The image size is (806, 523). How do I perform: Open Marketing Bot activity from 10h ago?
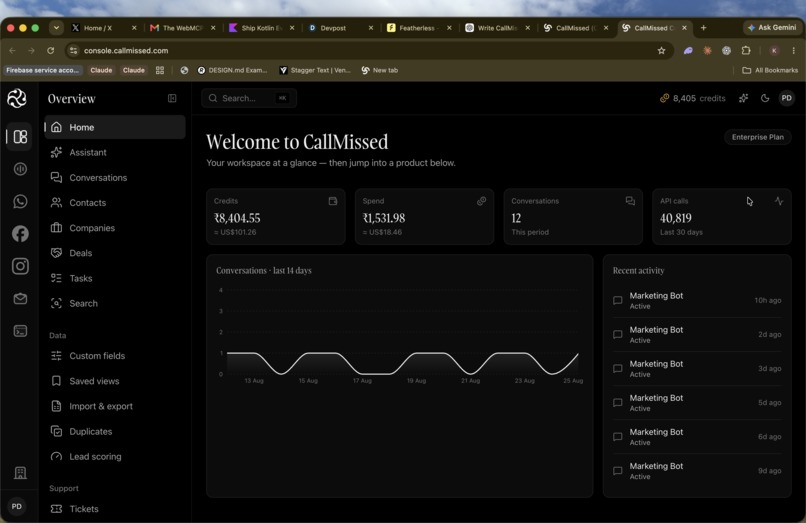click(x=697, y=300)
